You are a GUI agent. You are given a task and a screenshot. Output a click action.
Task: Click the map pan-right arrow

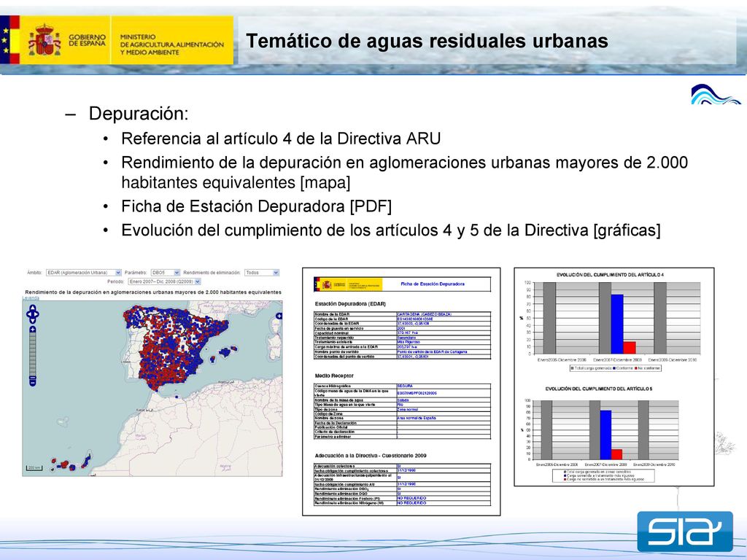36,314
